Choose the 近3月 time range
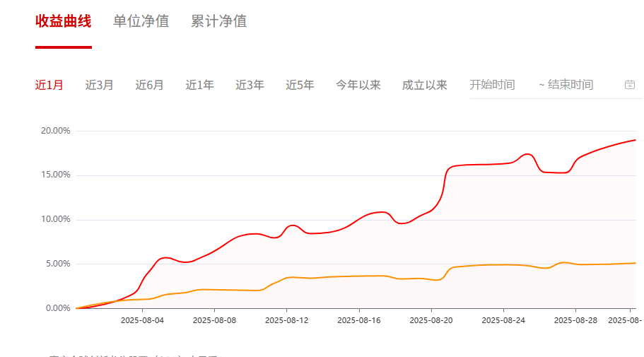This screenshot has width=644, height=357. (100, 85)
